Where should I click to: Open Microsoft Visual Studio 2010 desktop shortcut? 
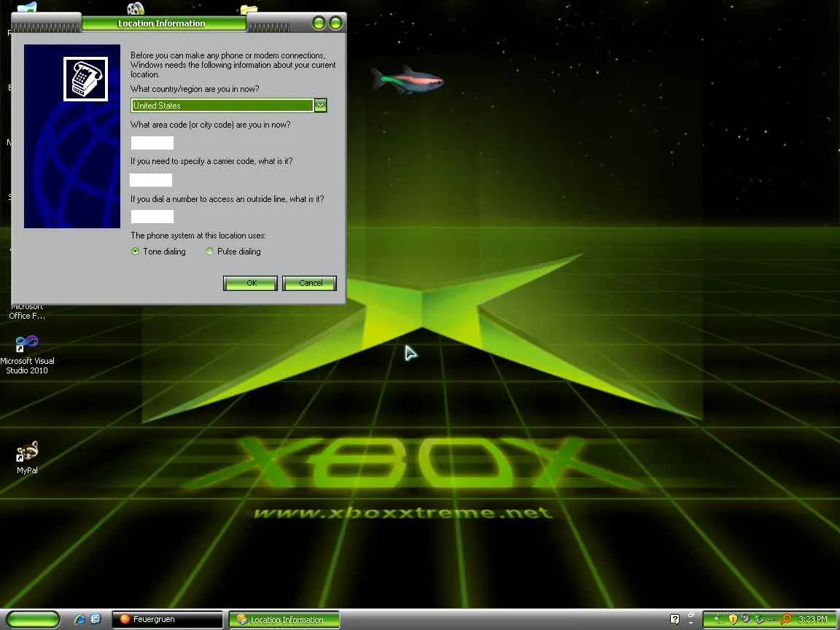[x=27, y=354]
